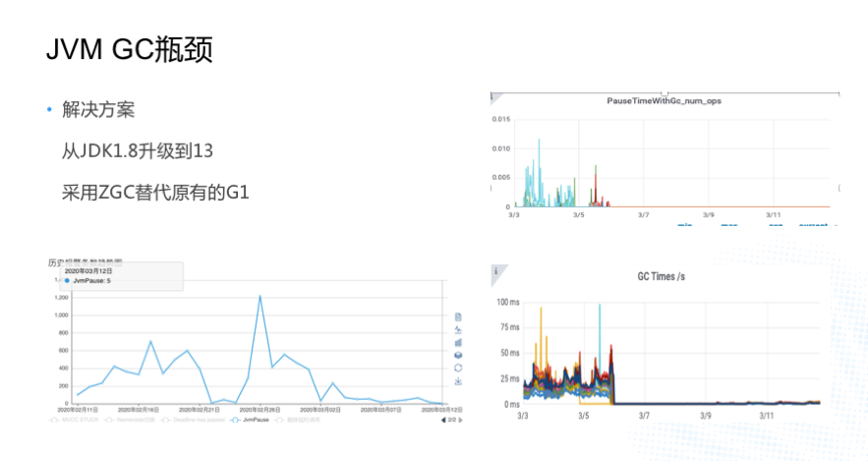Click the data view icon in chart toolbox
This screenshot has height=461, width=868.
point(458,317)
